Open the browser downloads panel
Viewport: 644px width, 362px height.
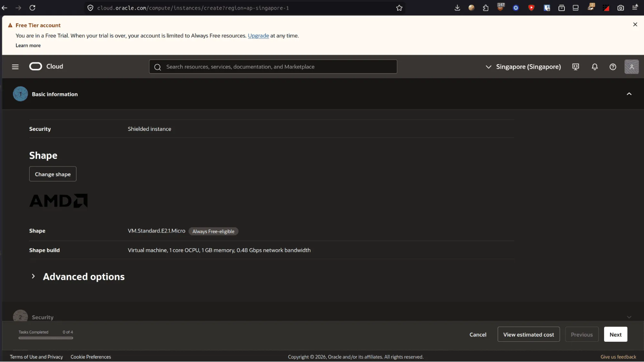coord(457,8)
